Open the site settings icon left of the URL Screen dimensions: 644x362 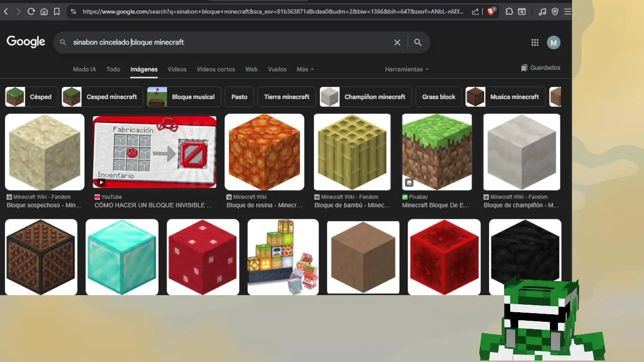73,12
